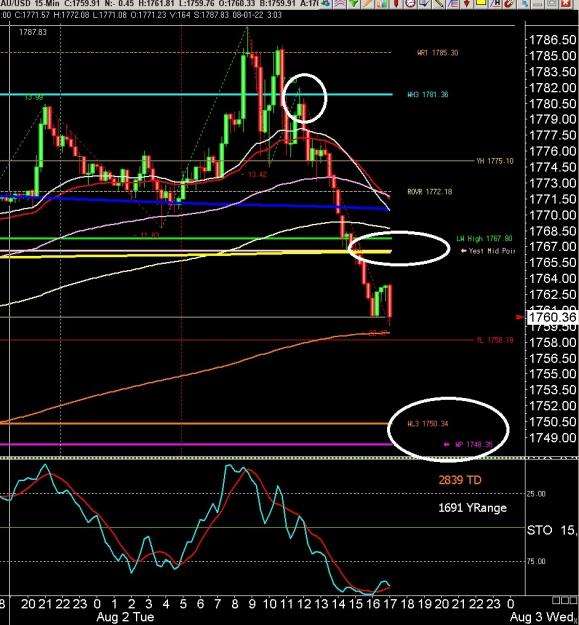Screen dimensions: 579x625
Task: Click the STO stochastic indicator label
Action: pyautogui.click(x=540, y=530)
